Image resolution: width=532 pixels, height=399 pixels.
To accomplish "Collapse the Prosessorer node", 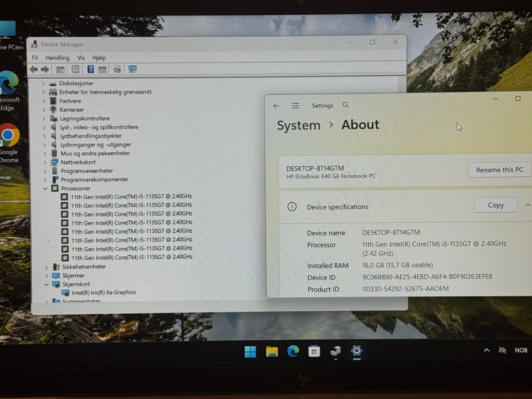I will tap(45, 188).
